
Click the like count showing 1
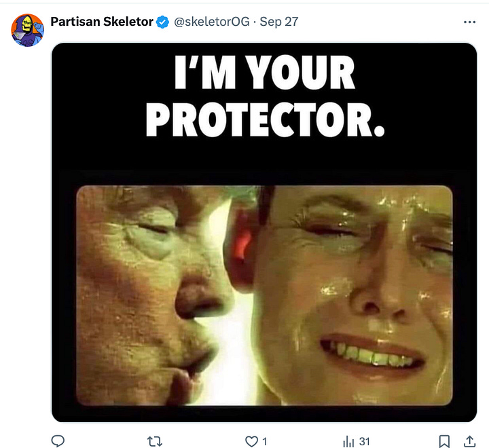tap(264, 441)
